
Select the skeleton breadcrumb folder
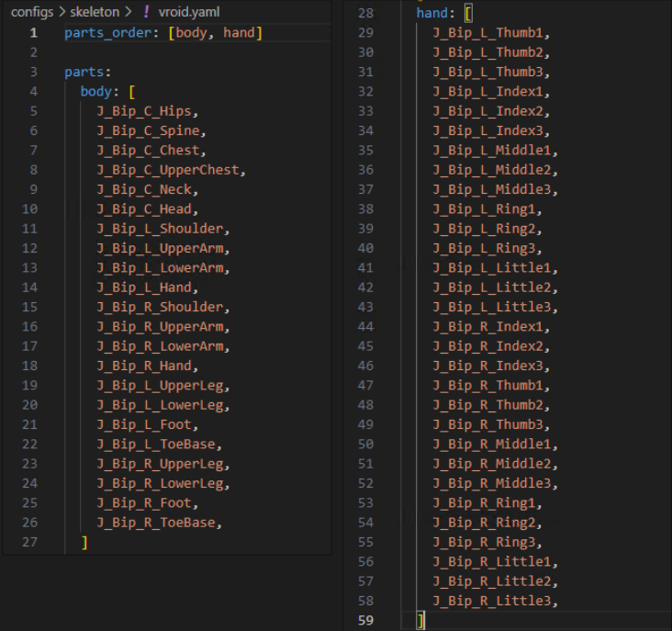95,12
